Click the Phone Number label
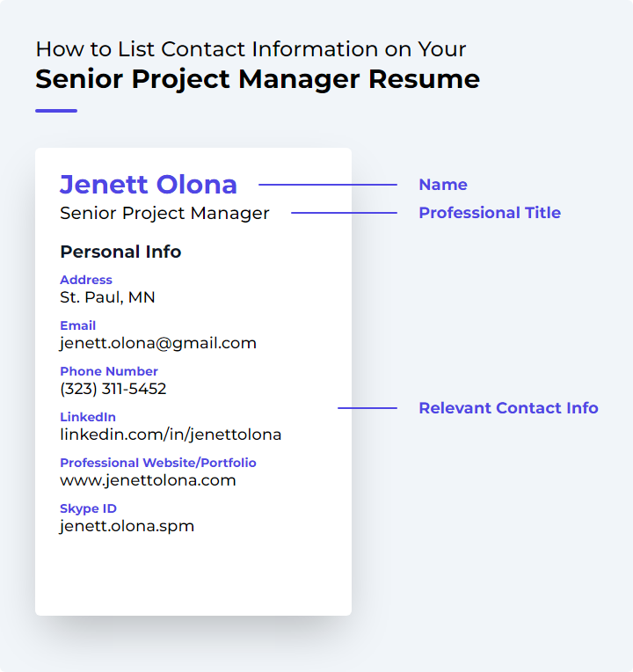Screen dimensions: 633x672 pyautogui.click(x=109, y=371)
